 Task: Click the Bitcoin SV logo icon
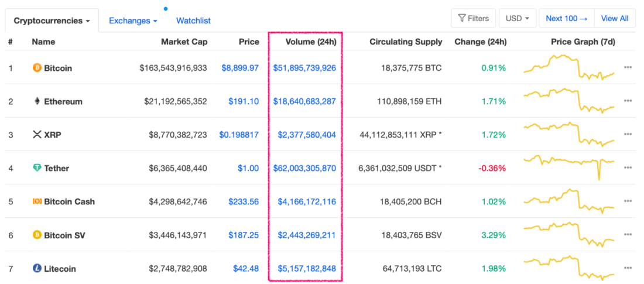[37, 235]
